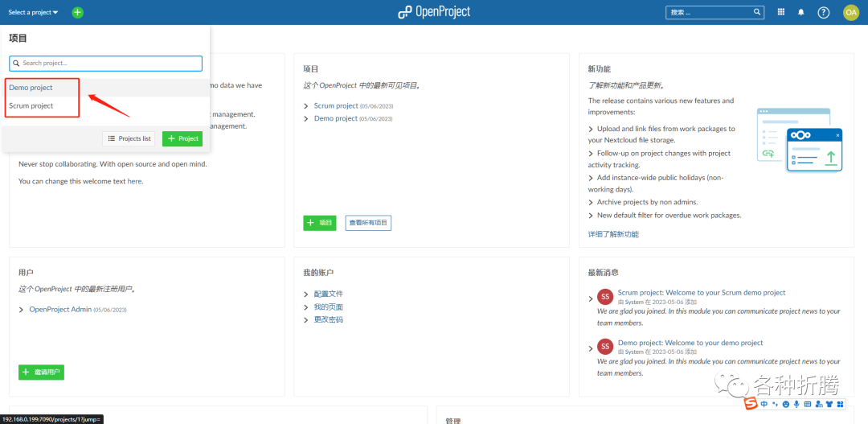Open Scrum project link in 项目 widget
Viewport: 868px width, 424px height.
point(336,105)
